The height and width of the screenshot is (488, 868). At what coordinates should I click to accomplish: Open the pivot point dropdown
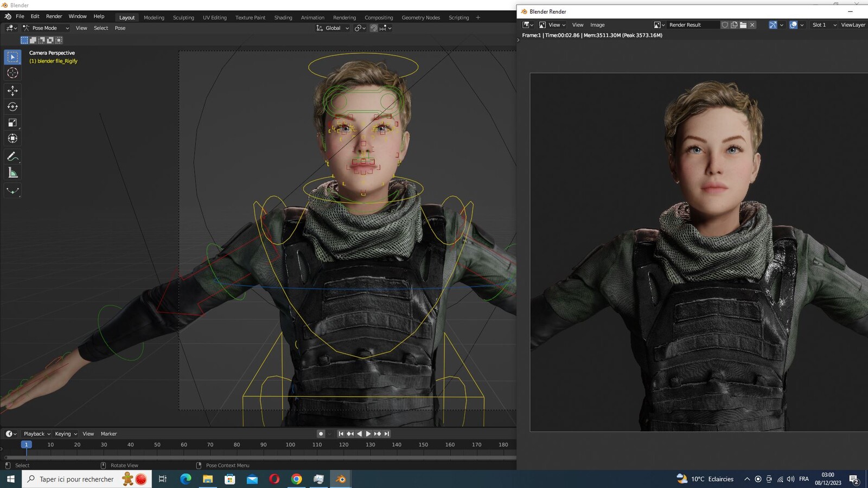coord(360,28)
